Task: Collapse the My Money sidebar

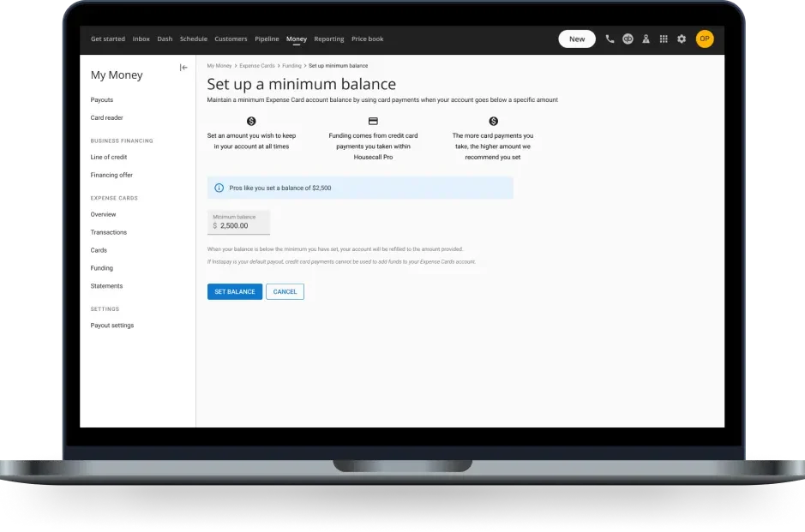Action: pyautogui.click(x=183, y=67)
